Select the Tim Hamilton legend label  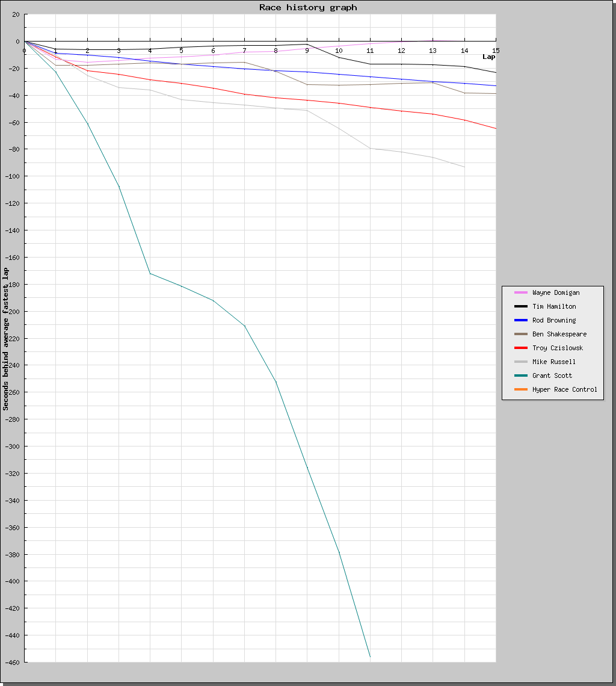point(554,307)
